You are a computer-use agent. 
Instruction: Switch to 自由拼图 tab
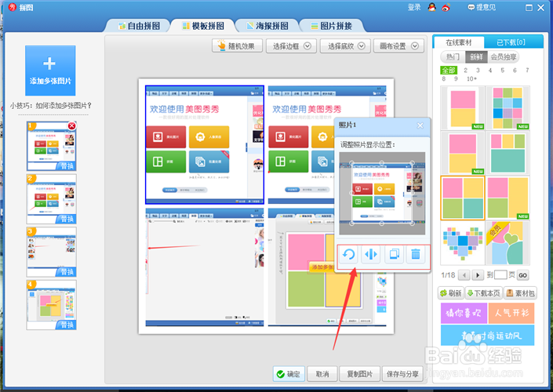tap(140, 26)
